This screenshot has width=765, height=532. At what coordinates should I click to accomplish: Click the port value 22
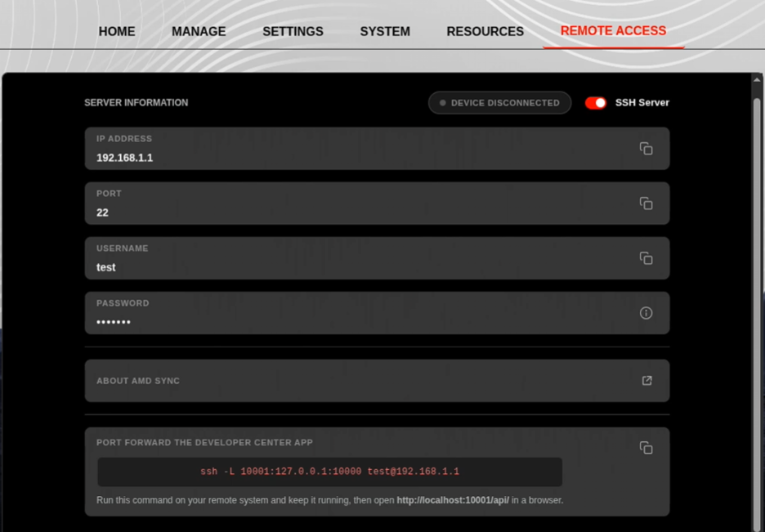pyautogui.click(x=102, y=212)
